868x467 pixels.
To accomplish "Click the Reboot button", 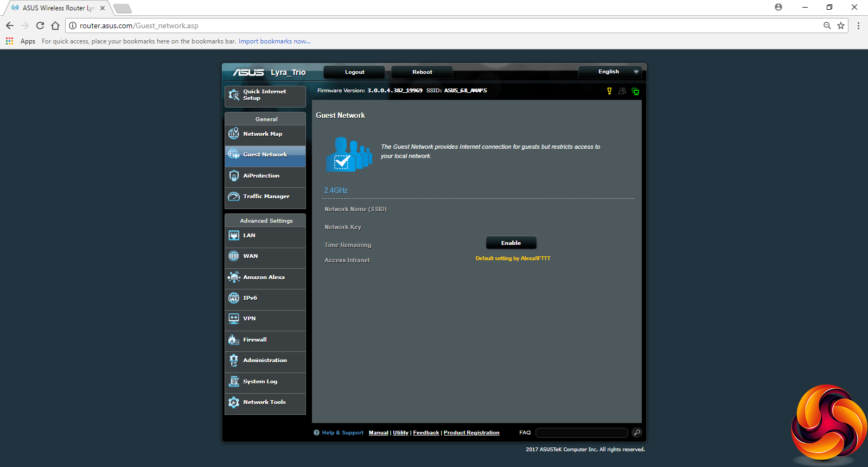I will [422, 72].
